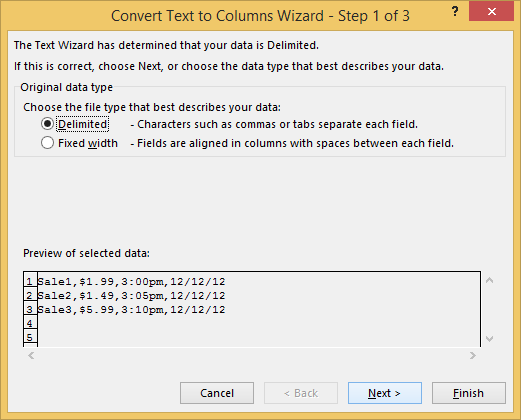Viewport: 521px width, 420px height.
Task: Click the preview scroll left arrow
Action: [x=31, y=356]
